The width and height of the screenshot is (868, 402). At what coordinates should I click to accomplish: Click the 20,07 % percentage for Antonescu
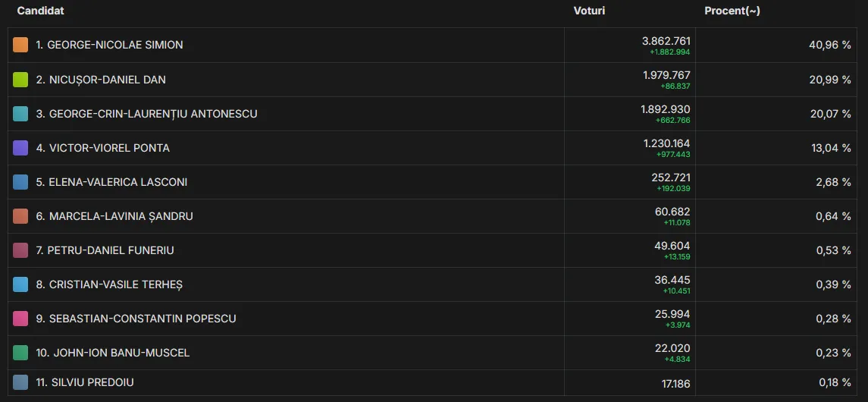833,114
